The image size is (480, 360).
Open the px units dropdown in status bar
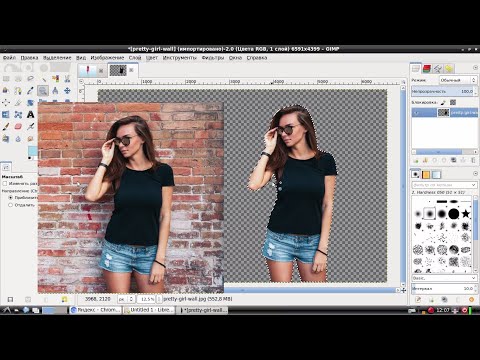tap(127, 299)
